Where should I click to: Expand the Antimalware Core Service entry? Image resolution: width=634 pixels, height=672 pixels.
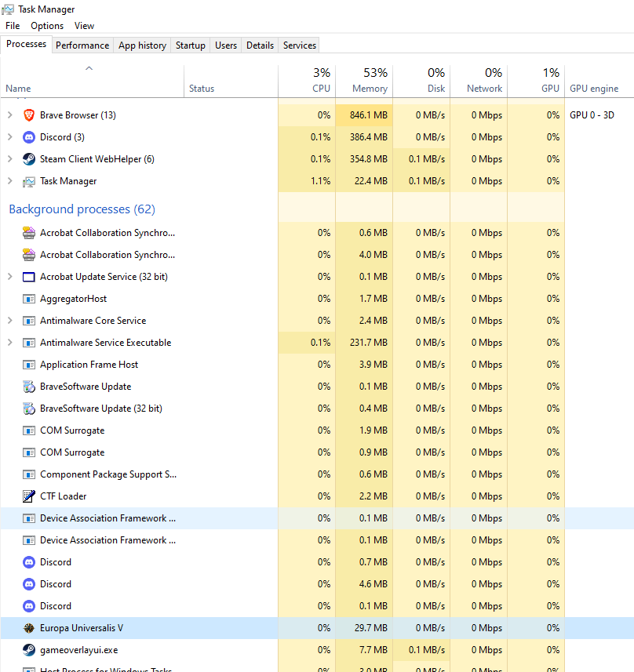coord(10,321)
